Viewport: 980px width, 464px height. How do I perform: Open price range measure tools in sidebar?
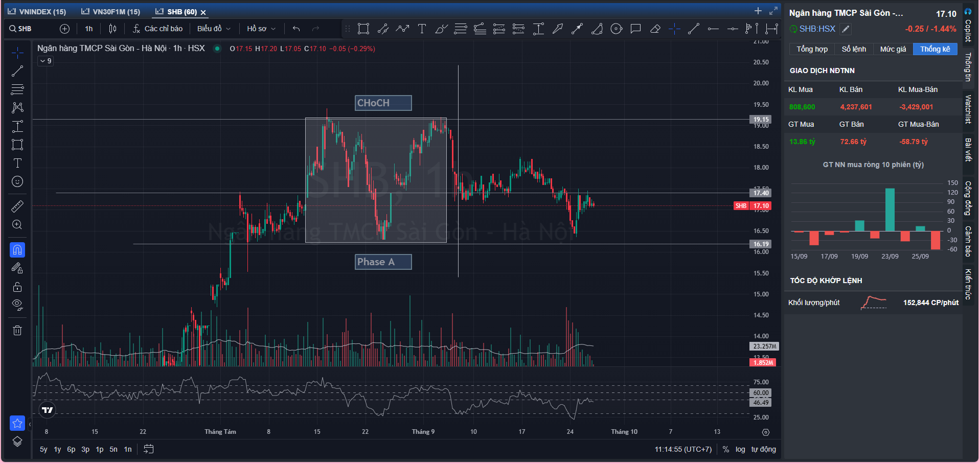click(17, 126)
